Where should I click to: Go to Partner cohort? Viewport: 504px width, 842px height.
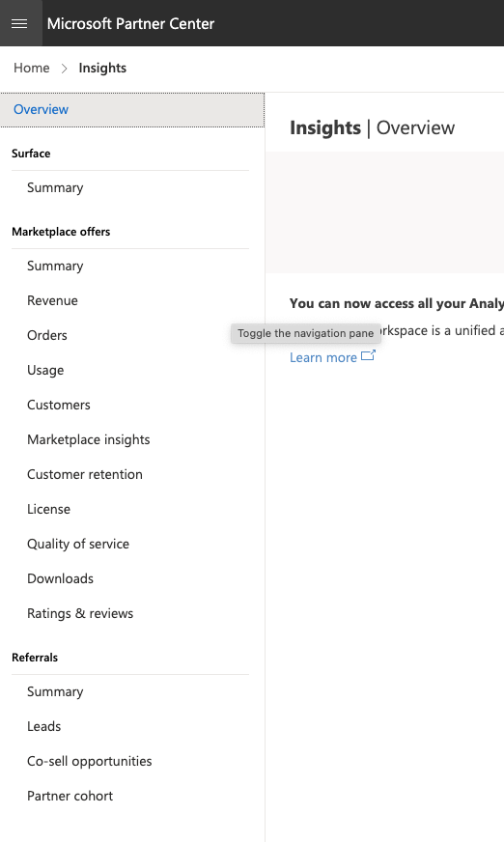pyautogui.click(x=70, y=796)
